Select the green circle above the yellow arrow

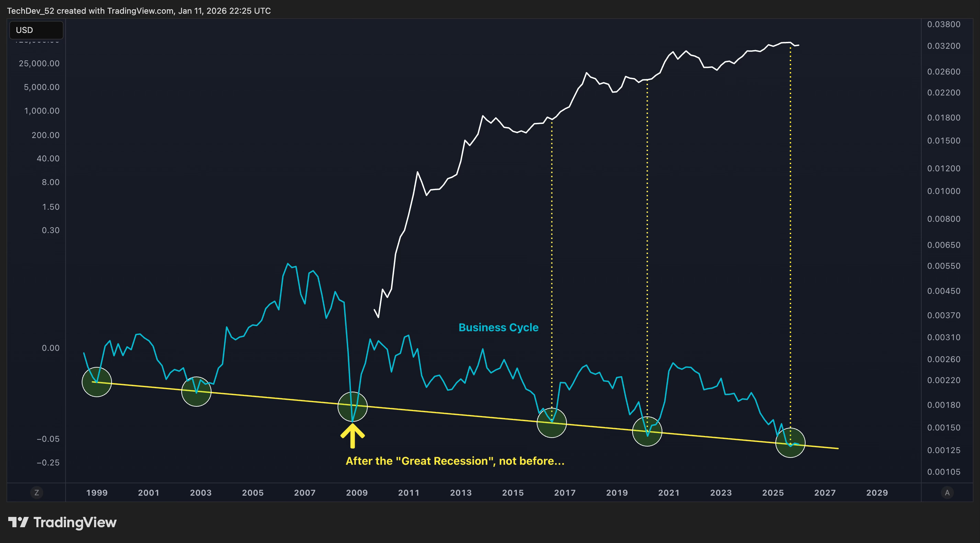click(x=353, y=407)
